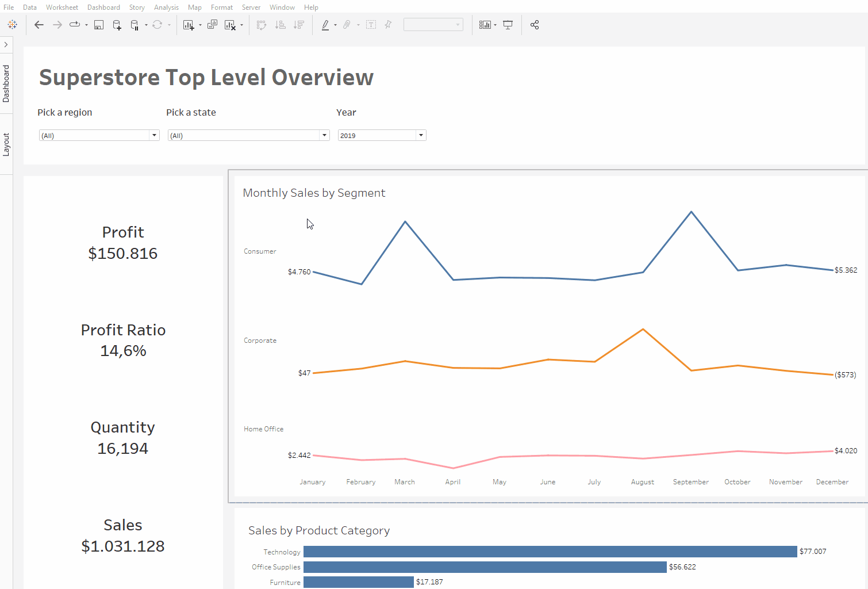Click the Refresh/Run update icon
Screen dimensions: 868x589
point(157,25)
